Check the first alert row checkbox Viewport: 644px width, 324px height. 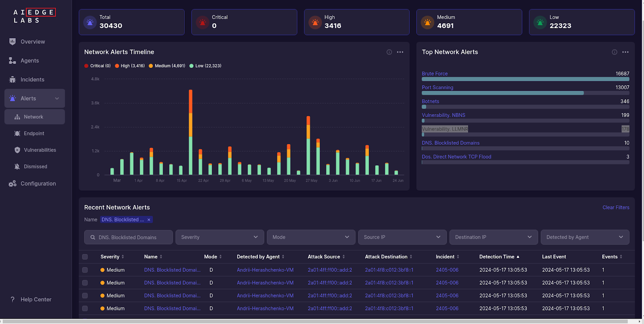85,270
